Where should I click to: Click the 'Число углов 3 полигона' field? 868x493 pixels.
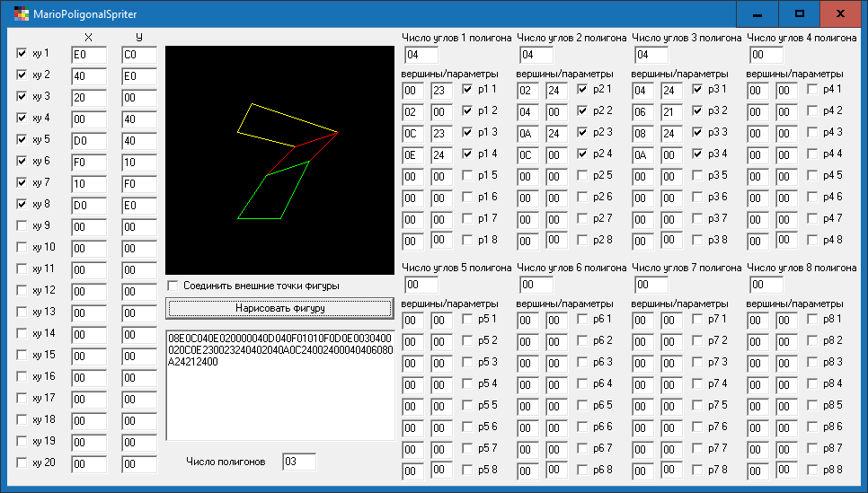click(x=651, y=55)
